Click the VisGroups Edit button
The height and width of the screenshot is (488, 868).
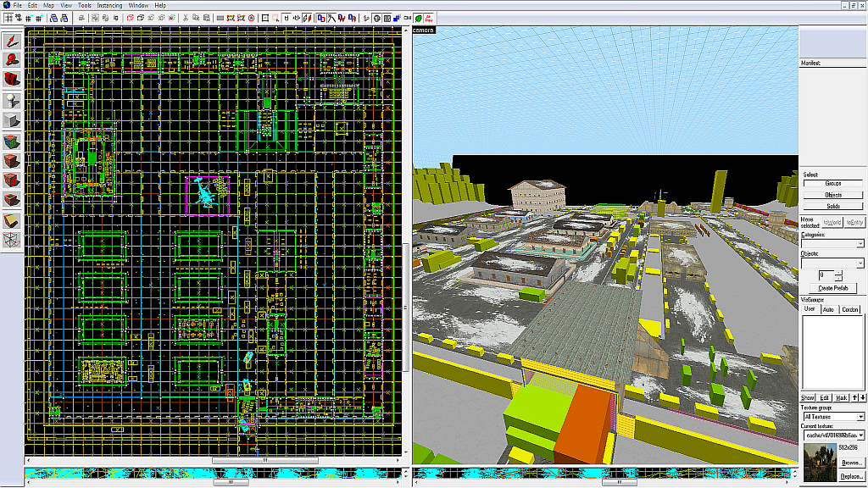pos(824,398)
